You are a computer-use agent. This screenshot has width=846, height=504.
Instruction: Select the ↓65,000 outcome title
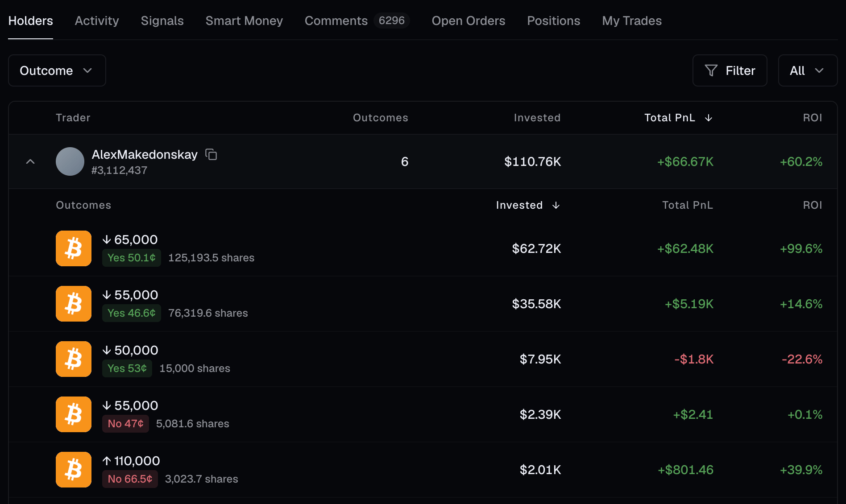click(x=130, y=240)
